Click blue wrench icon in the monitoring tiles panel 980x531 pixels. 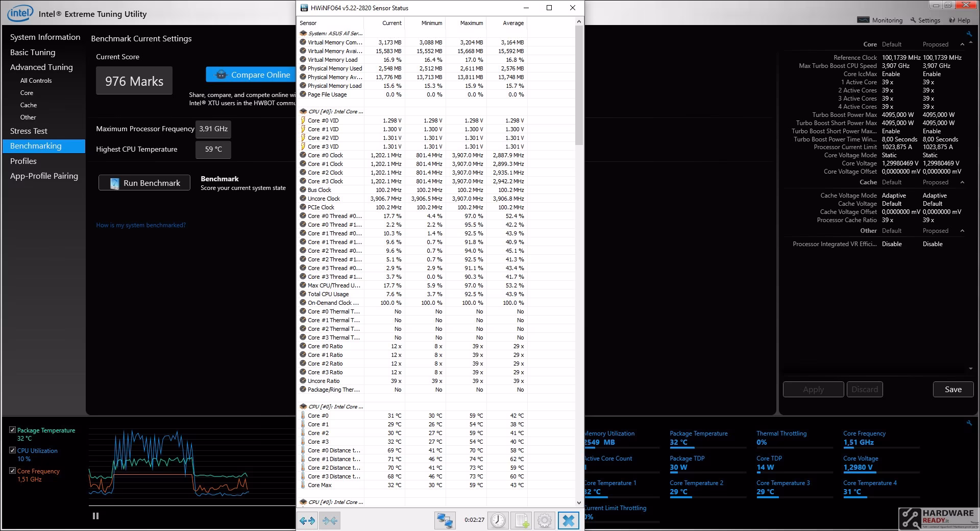(x=969, y=423)
